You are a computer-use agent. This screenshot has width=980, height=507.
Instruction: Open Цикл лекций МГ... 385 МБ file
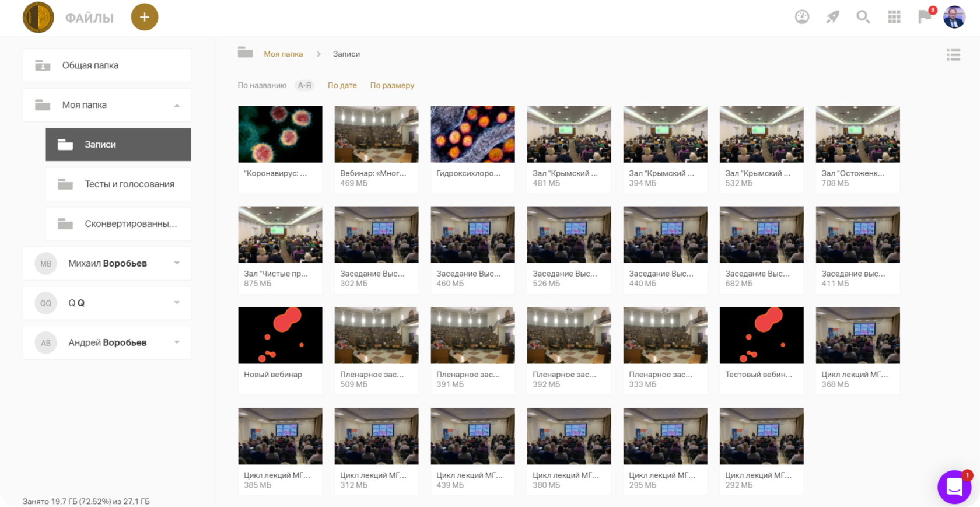pyautogui.click(x=280, y=451)
